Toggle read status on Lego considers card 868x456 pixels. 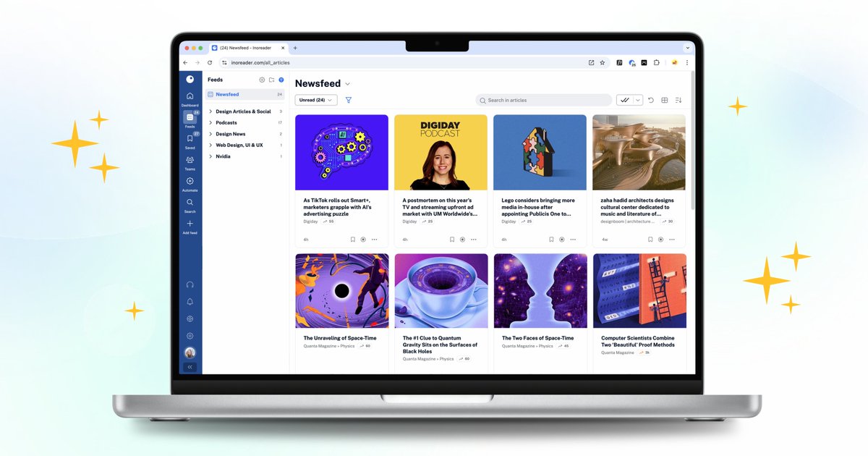[x=561, y=239]
